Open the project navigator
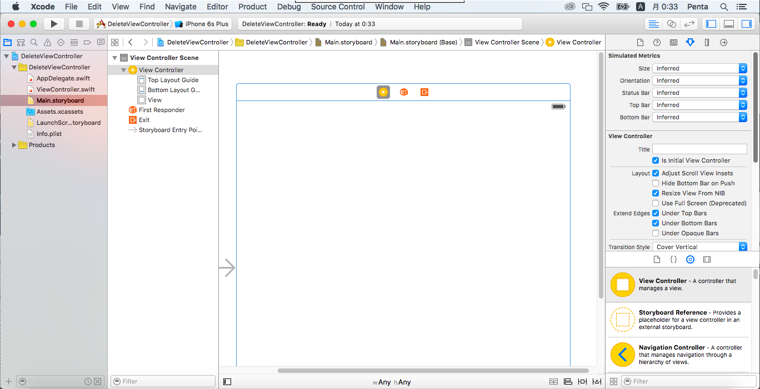 point(7,42)
